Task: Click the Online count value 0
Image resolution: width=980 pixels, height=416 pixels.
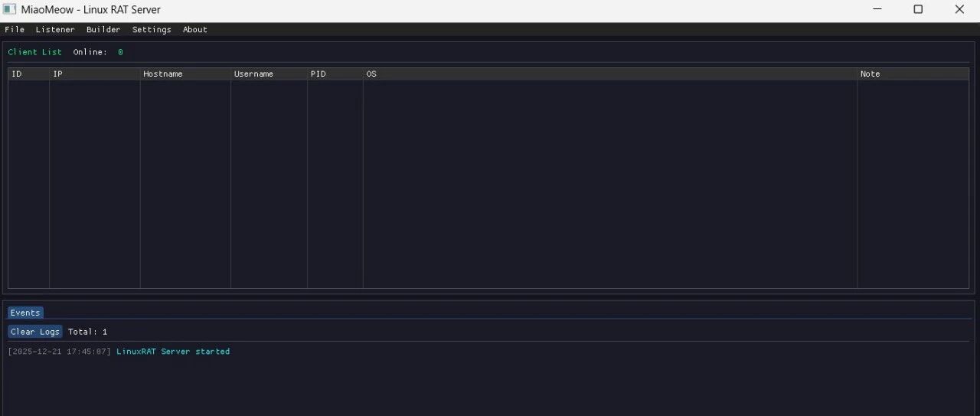Action: coord(120,52)
